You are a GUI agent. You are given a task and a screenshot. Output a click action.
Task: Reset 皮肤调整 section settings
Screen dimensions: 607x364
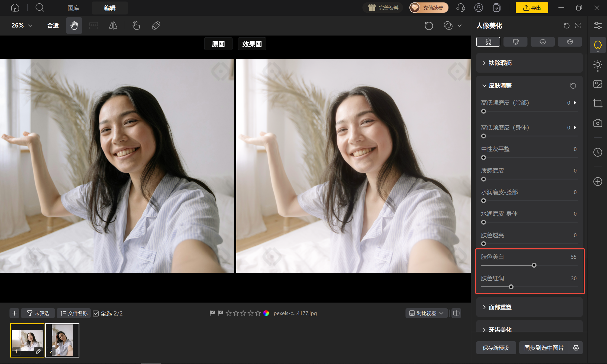(x=573, y=86)
